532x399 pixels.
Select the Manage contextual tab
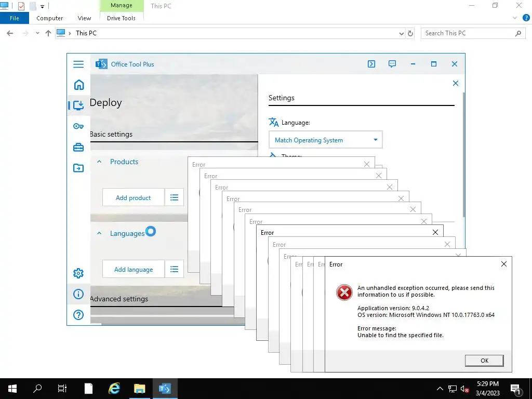click(x=122, y=5)
